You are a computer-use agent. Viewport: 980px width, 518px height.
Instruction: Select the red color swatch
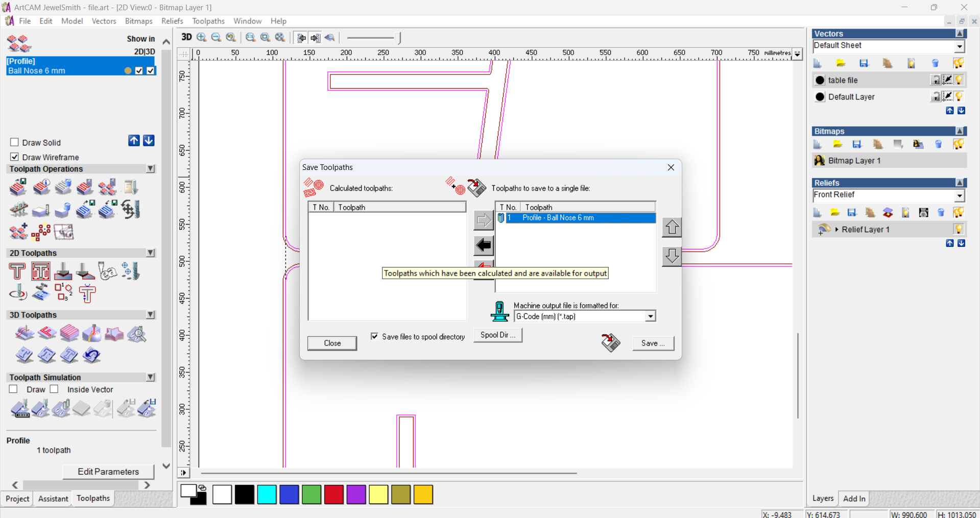[333, 495]
